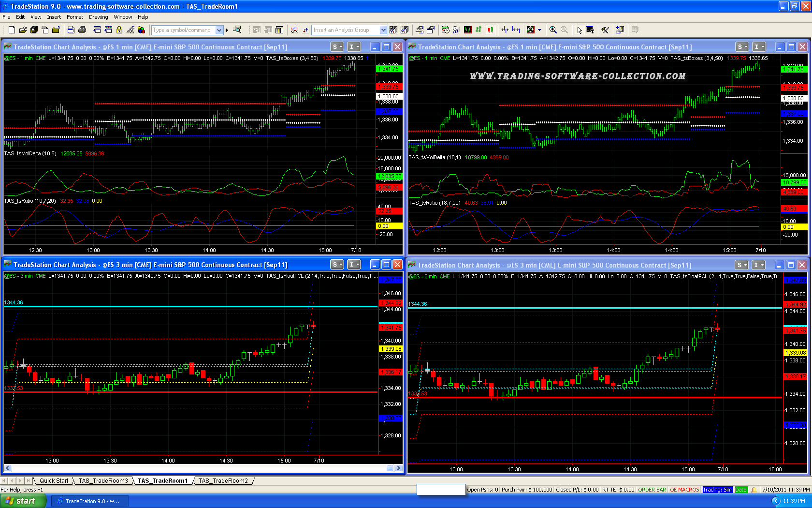Expand the symbol/command dropdown arrow

click(x=219, y=30)
